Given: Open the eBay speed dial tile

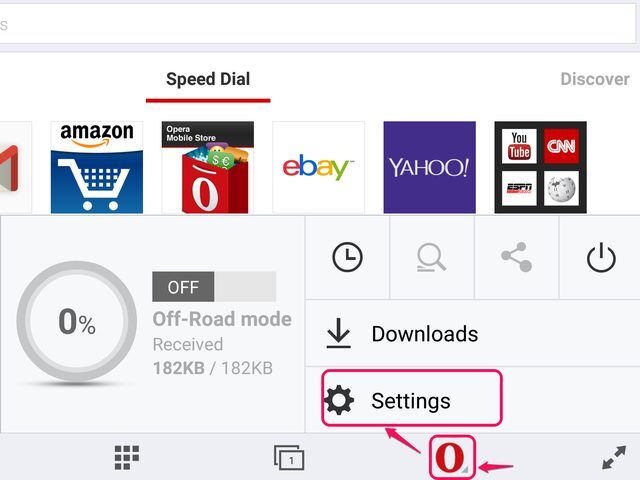Looking at the screenshot, I should (318, 167).
